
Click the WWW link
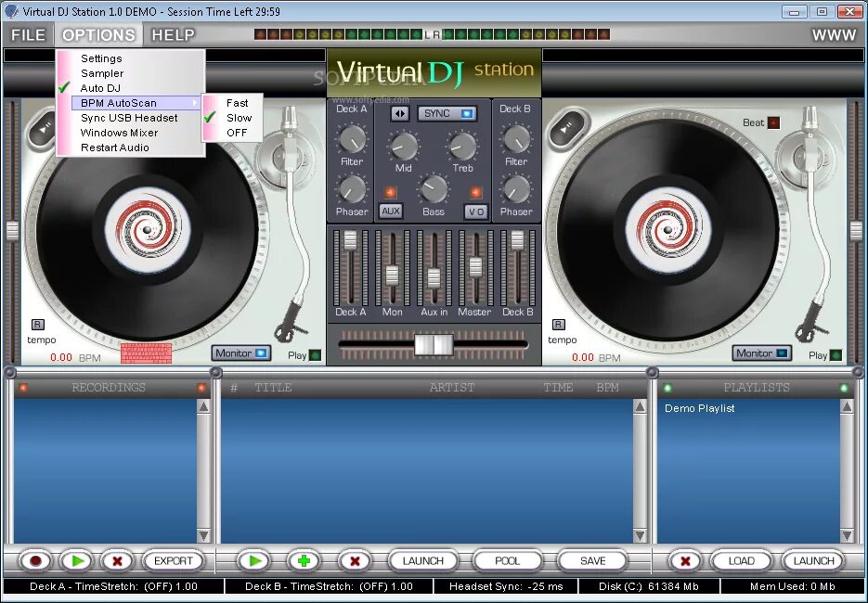(834, 35)
